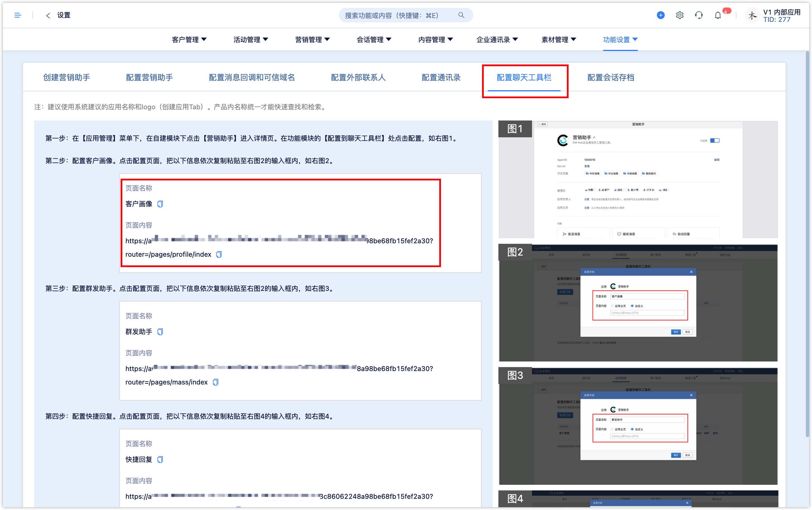Switch to 配置外部联系人 tab
Screen dimensions: 812x510
pyautogui.click(x=358, y=77)
